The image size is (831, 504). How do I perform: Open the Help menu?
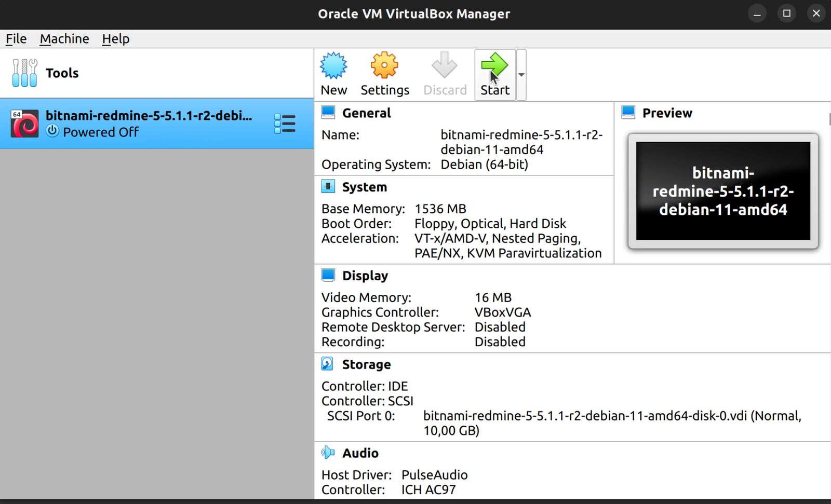pos(115,38)
